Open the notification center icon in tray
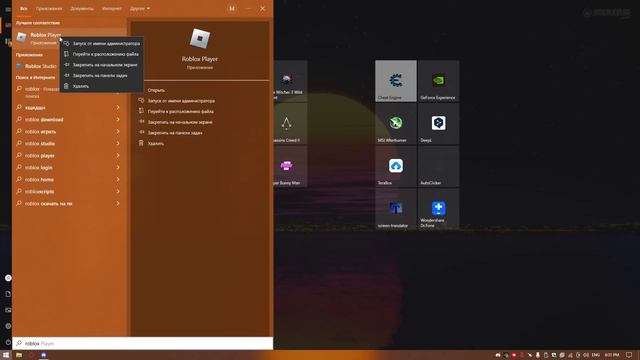The width and height of the screenshot is (640, 360). [x=629, y=355]
